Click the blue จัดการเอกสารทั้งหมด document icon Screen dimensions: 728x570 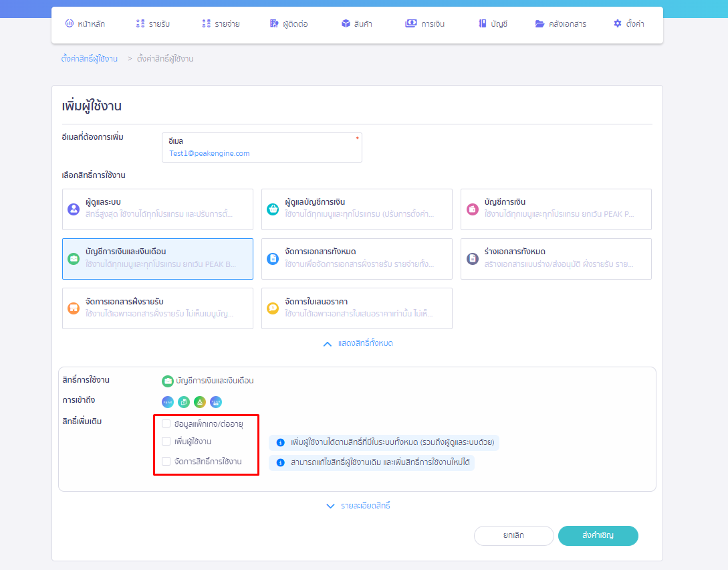[x=273, y=258]
